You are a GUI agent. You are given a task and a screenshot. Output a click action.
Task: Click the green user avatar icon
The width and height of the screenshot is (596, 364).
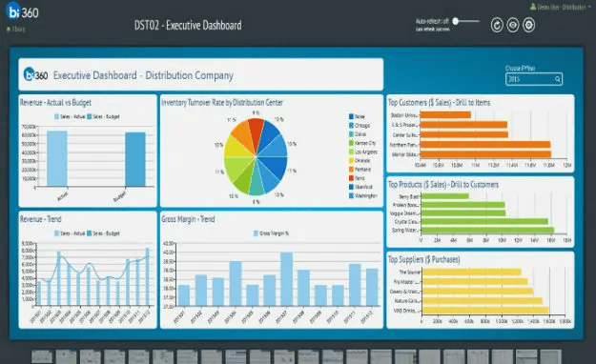tap(533, 7)
